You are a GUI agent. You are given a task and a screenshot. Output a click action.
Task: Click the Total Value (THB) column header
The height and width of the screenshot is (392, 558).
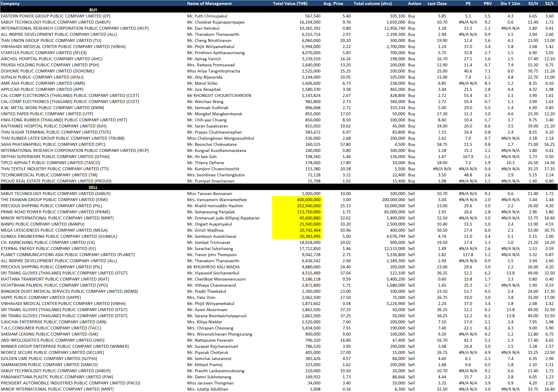(x=290, y=3)
